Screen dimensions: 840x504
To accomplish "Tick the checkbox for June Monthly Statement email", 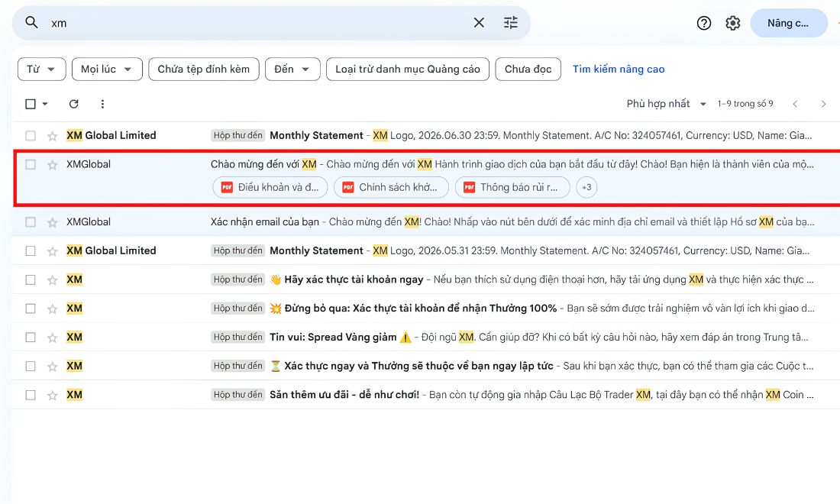I will 31,135.
